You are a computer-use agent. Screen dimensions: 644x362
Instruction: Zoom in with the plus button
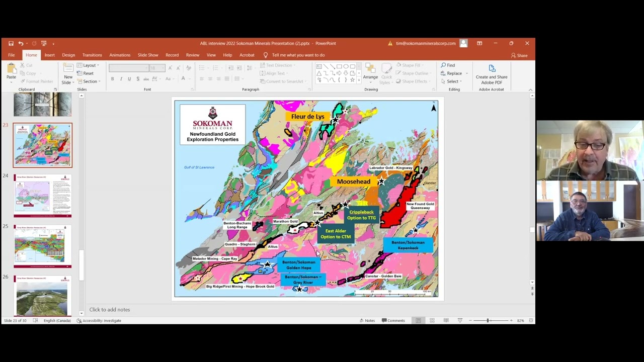tap(511, 320)
